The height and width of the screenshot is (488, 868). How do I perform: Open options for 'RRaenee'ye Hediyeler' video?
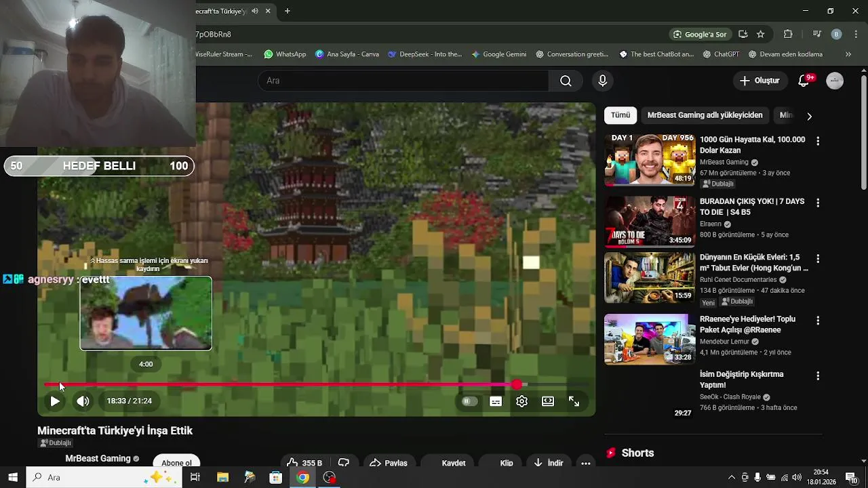[x=818, y=320]
